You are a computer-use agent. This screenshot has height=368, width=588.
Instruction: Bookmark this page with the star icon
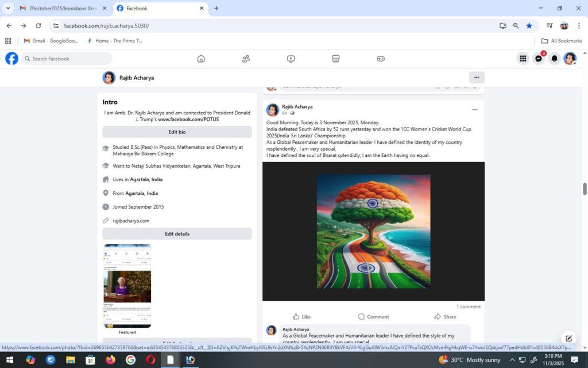tap(529, 26)
